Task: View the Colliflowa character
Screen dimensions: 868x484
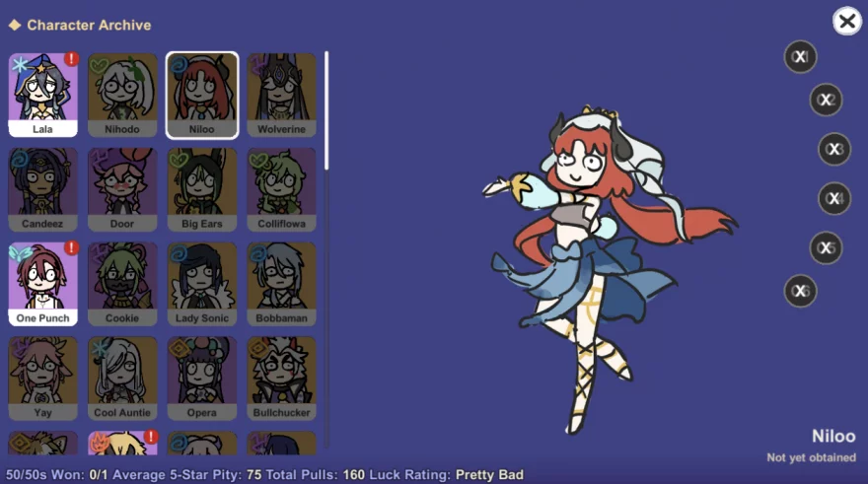Action: [x=281, y=189]
